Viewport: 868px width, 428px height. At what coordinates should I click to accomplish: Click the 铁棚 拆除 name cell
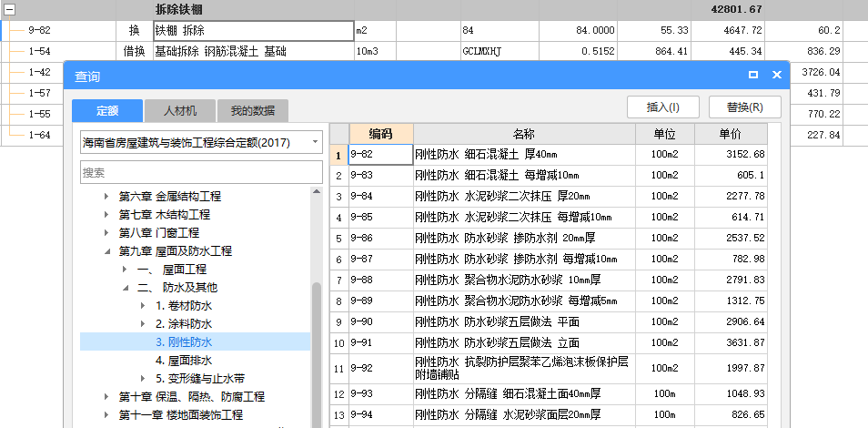coord(254,31)
